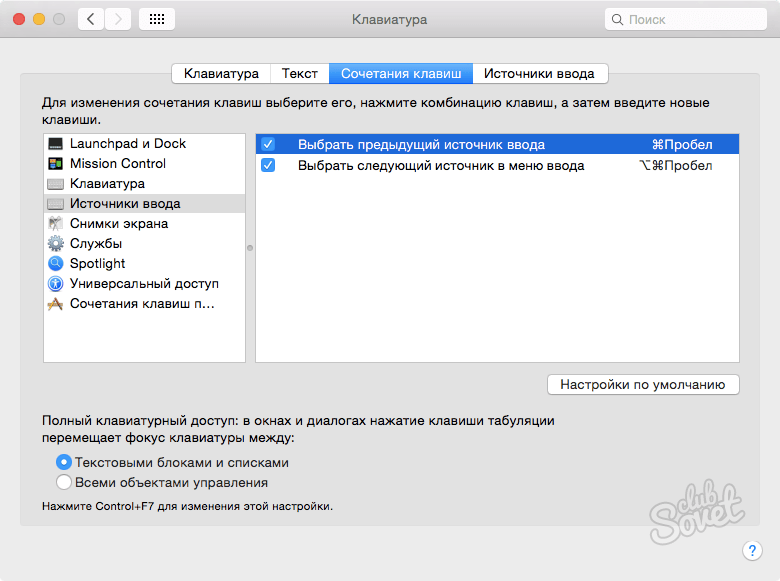Minimize the window with the yellow button
Screen dimensions: 780x581
point(39,19)
